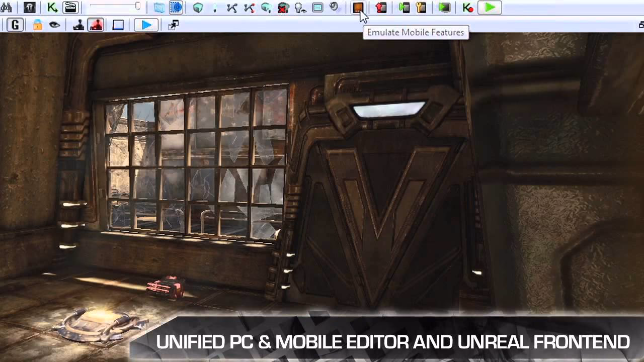Click the phone icon with green arrow
644x362 pixels.
(x=404, y=8)
